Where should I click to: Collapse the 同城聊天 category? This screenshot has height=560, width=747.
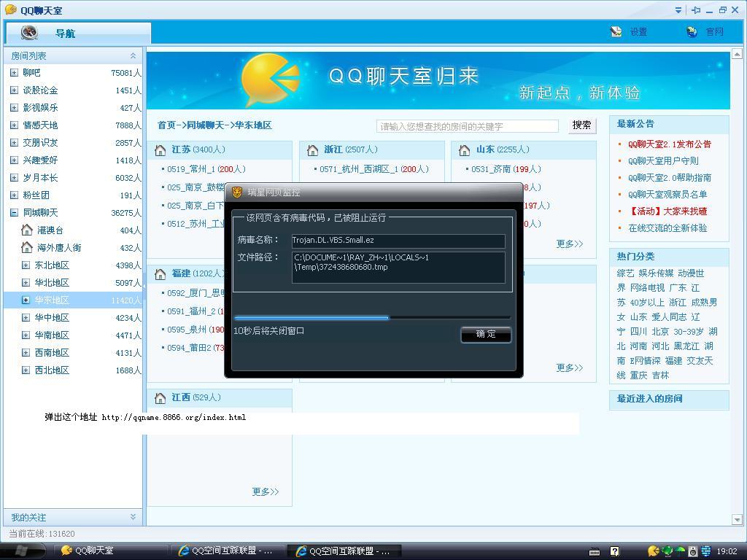(x=15, y=213)
